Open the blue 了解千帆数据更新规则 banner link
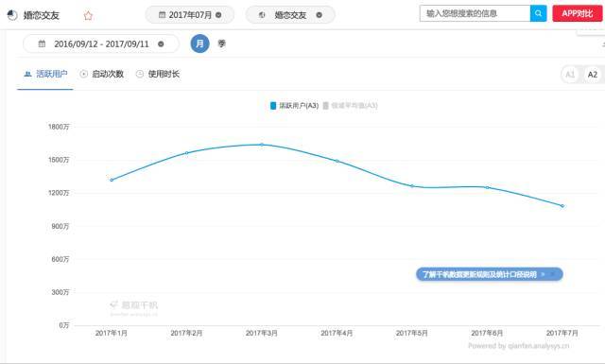 click(x=490, y=274)
